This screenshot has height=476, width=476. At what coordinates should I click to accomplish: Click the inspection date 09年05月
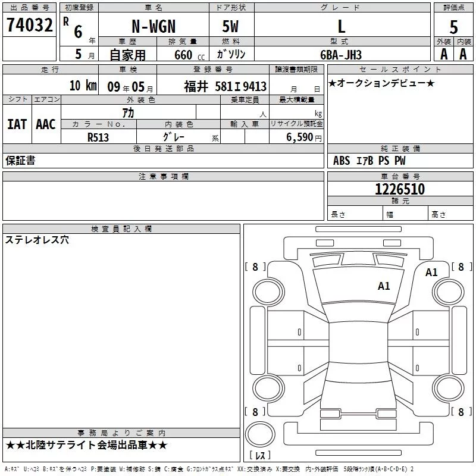(130, 87)
